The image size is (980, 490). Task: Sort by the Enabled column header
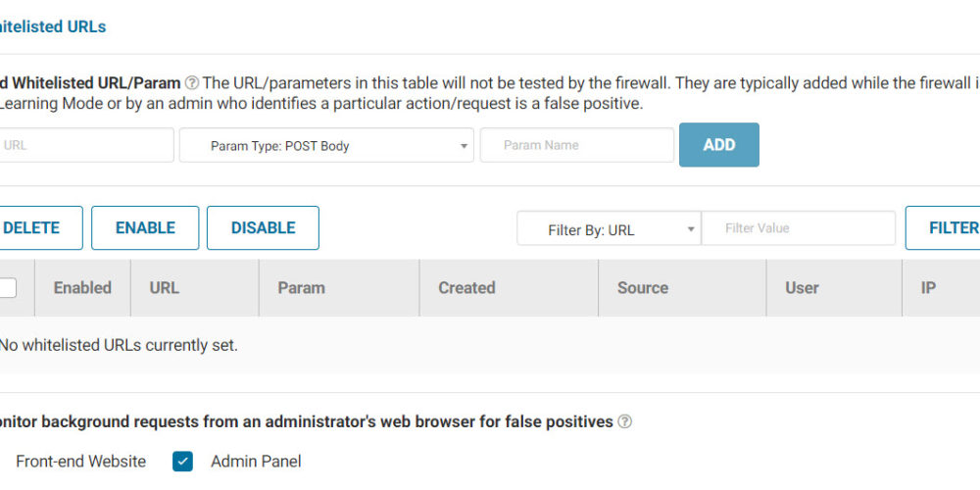pos(82,288)
